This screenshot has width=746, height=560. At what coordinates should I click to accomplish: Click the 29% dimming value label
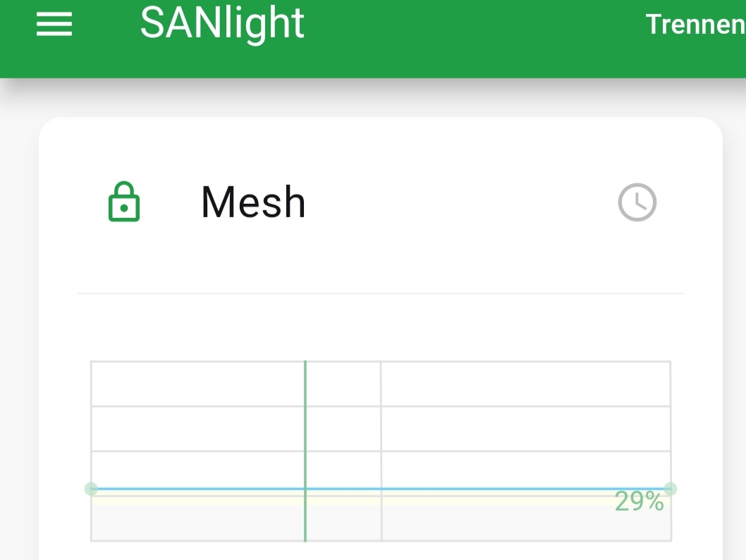tap(639, 501)
